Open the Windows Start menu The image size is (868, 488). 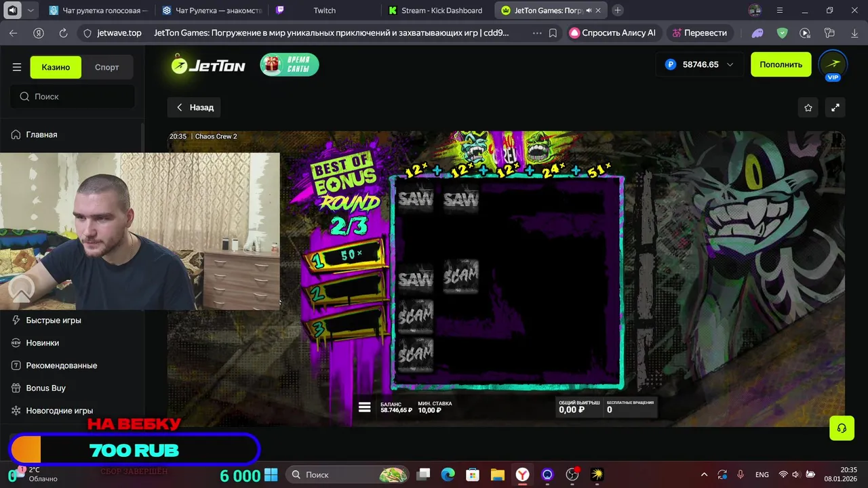pos(271,474)
